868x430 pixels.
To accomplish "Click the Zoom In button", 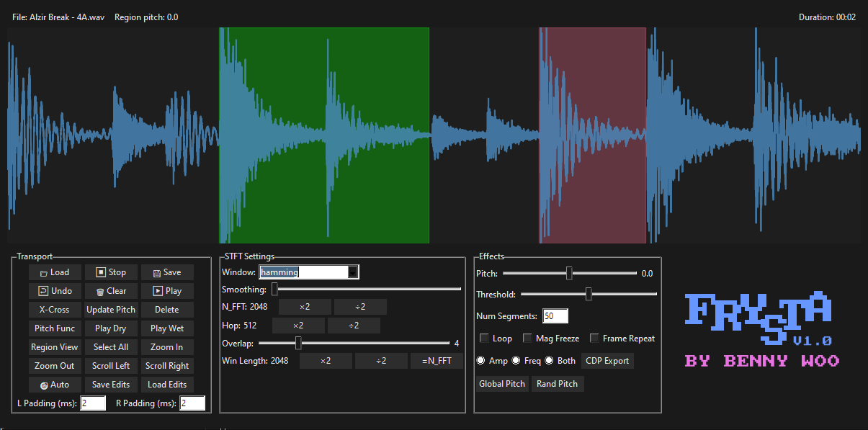I will [167, 347].
